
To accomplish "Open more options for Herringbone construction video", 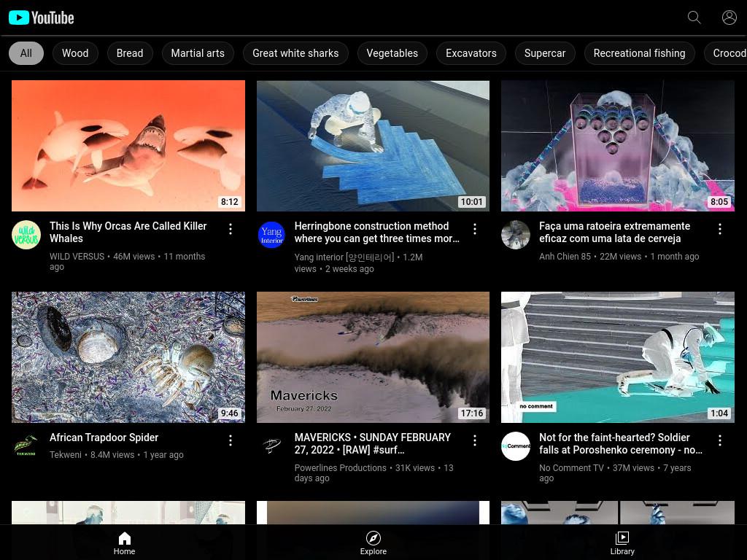I will (475, 229).
